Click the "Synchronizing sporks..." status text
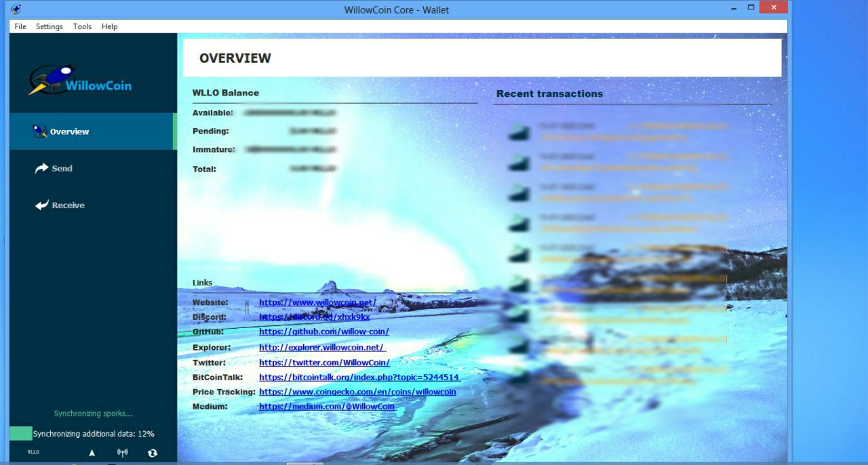The height and width of the screenshot is (465, 868). pyautogui.click(x=94, y=413)
